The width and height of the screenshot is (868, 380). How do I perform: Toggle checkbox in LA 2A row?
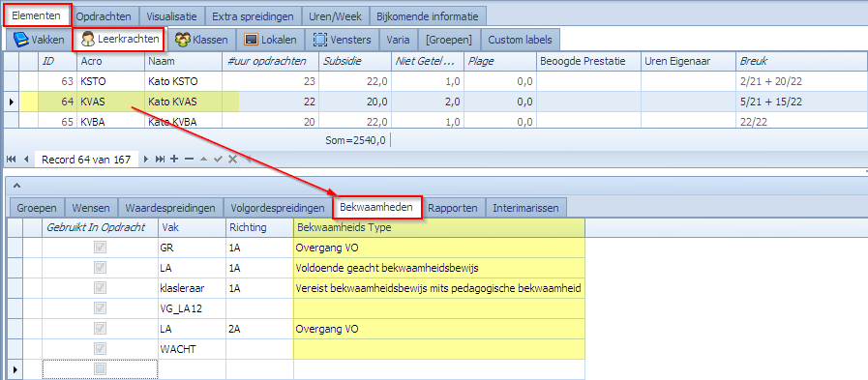point(101,329)
